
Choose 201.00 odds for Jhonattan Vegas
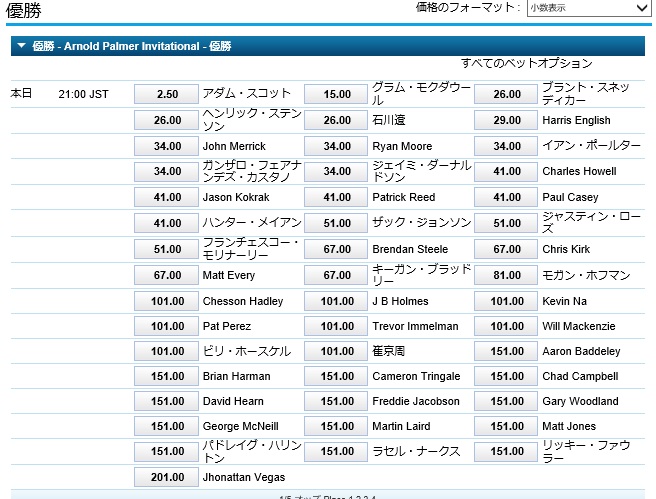tap(167, 477)
